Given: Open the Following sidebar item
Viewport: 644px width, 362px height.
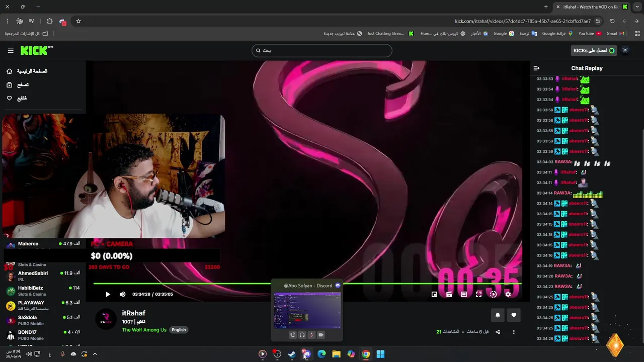Looking at the screenshot, I should coord(17,98).
